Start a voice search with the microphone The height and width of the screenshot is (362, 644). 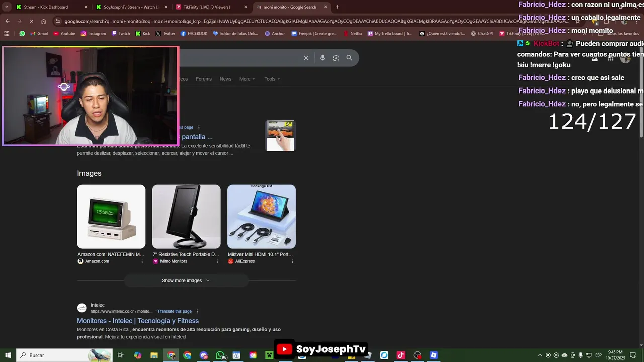tap(323, 58)
